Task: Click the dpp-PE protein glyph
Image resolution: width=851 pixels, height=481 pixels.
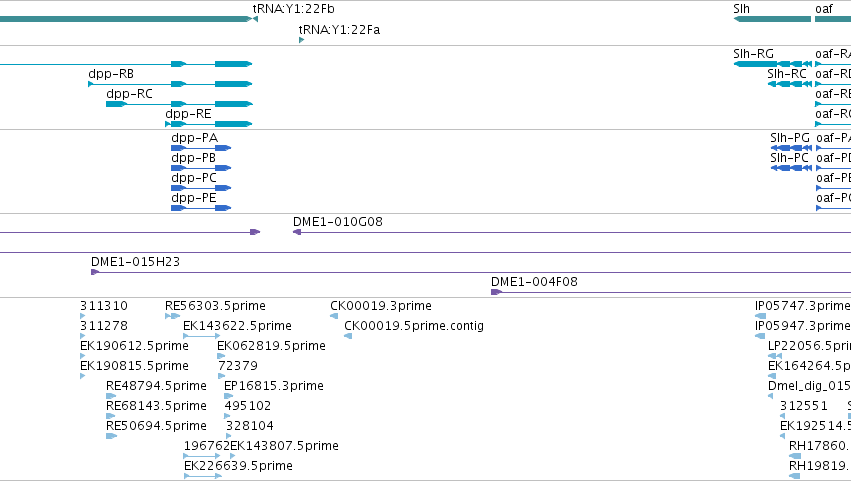Action: pos(201,208)
